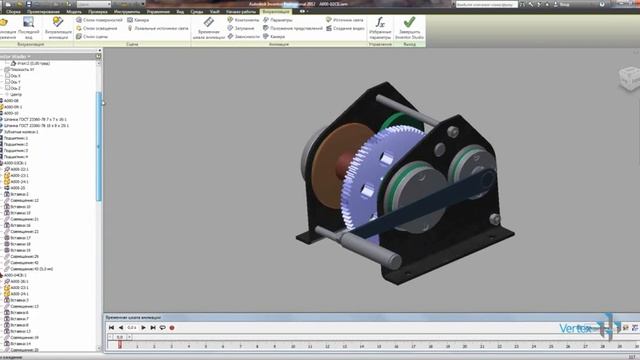This screenshot has width=640, height=360.
Task: Open the Начало работы ribbon tab
Action: pyautogui.click(x=241, y=12)
